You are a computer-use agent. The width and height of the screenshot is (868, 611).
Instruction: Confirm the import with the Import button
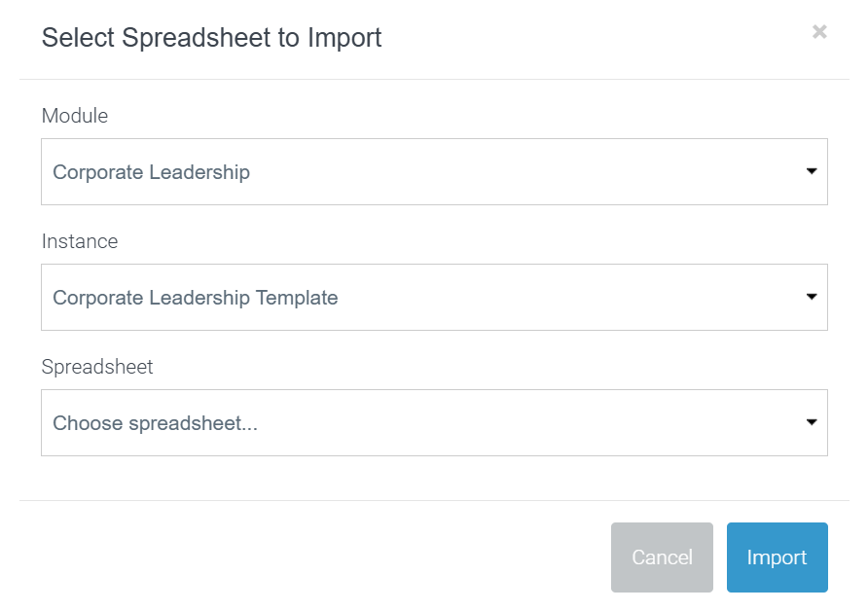pos(777,557)
